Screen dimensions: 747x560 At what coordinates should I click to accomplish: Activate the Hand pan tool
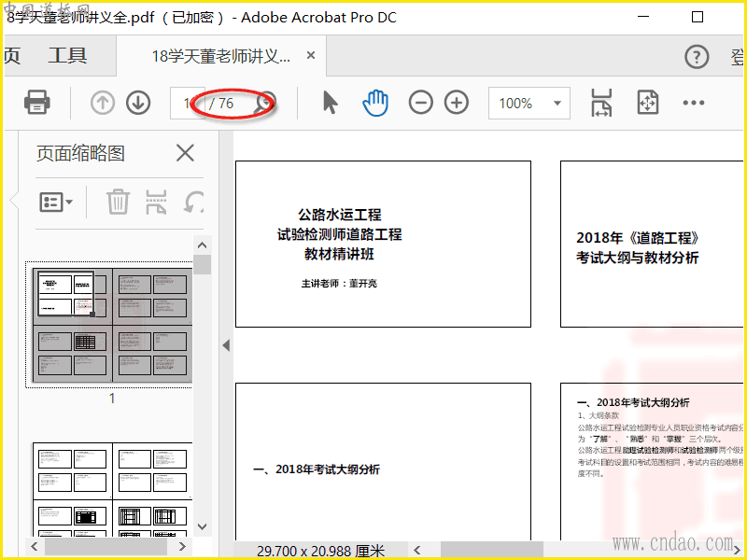[x=375, y=103]
